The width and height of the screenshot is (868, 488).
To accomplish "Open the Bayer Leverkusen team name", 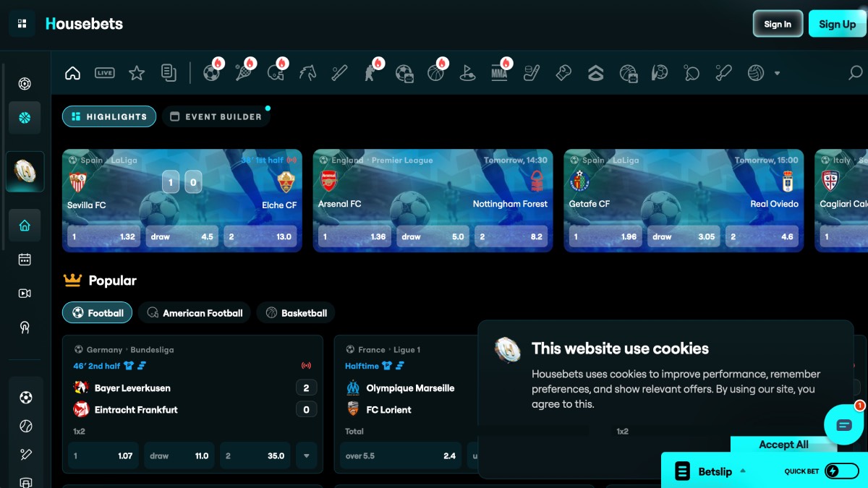I will click(x=132, y=388).
